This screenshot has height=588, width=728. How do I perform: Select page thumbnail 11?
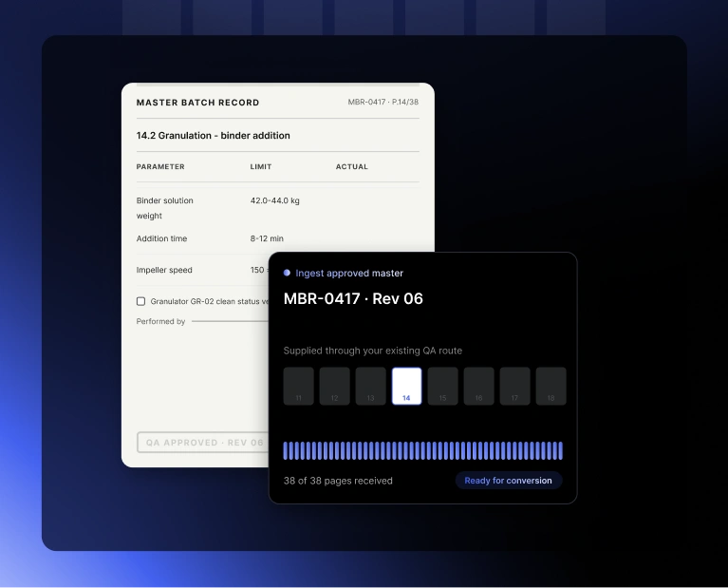(299, 387)
